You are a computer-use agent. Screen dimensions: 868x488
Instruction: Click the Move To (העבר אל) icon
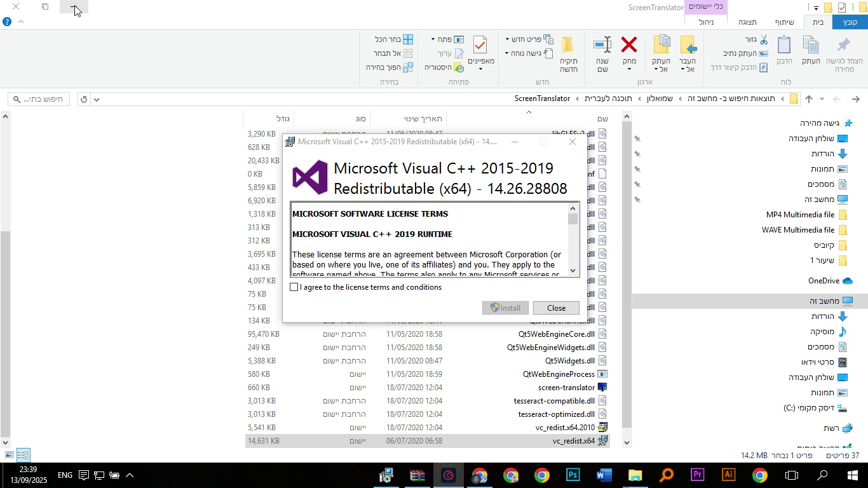point(688,44)
